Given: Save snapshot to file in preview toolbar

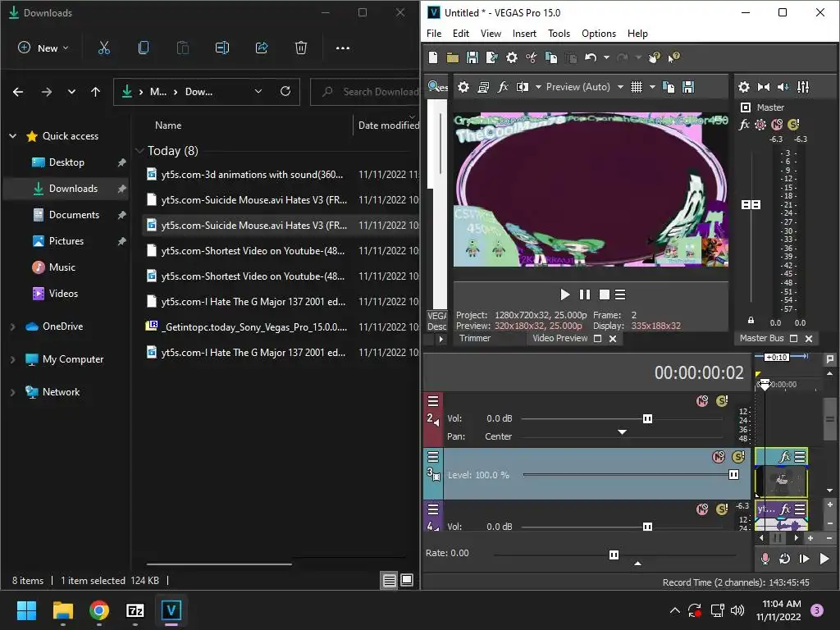Looking at the screenshot, I should 688,87.
